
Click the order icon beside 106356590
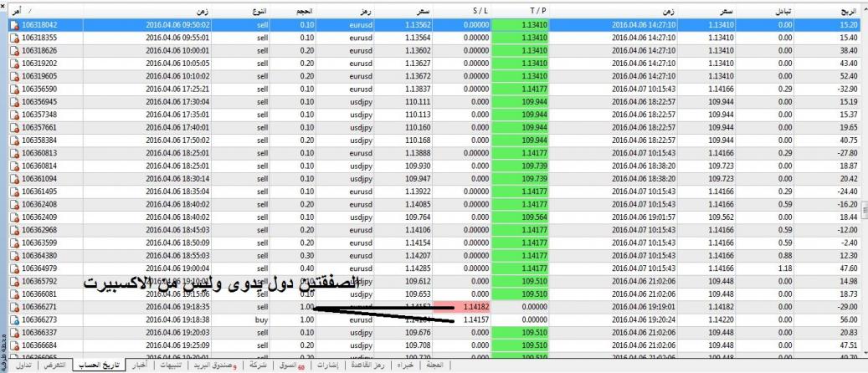pos(15,89)
